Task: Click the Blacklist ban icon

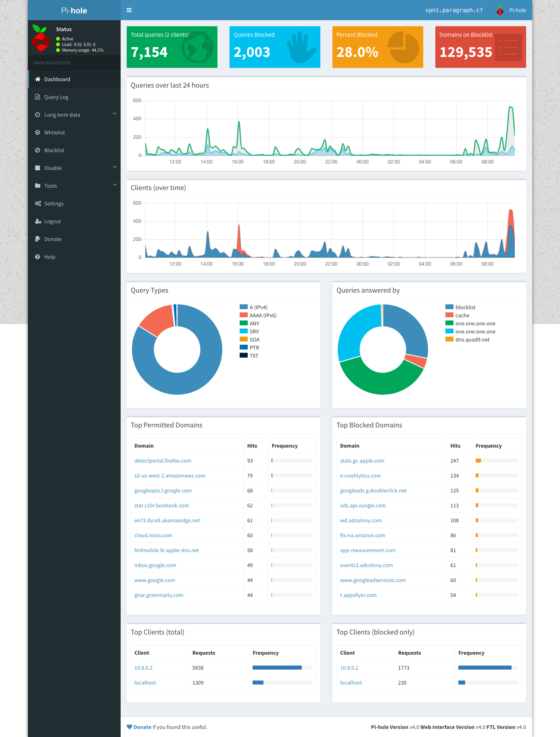Action: click(38, 150)
